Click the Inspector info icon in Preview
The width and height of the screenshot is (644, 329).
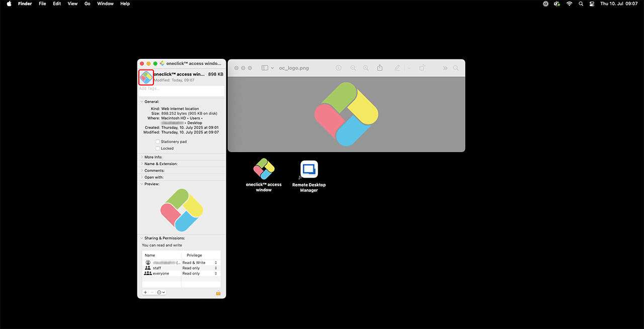coord(339,68)
